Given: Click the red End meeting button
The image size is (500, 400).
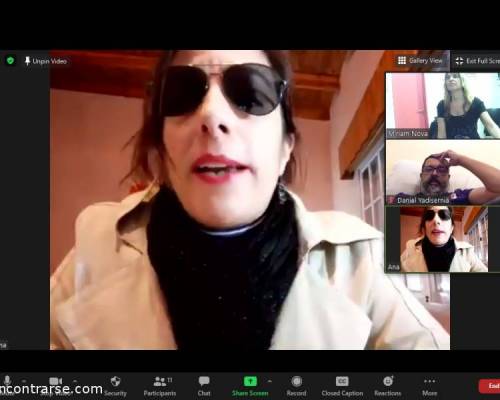Looking at the screenshot, I should point(489,386).
